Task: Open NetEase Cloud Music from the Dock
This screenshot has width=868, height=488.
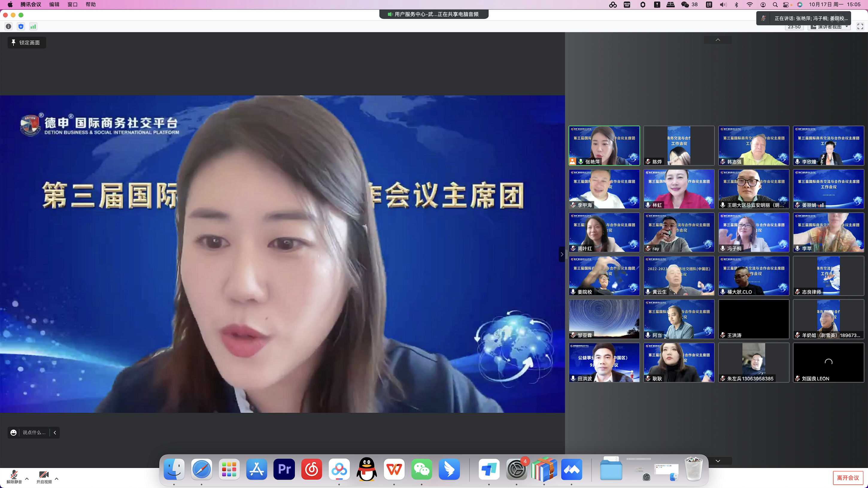Action: [312, 469]
